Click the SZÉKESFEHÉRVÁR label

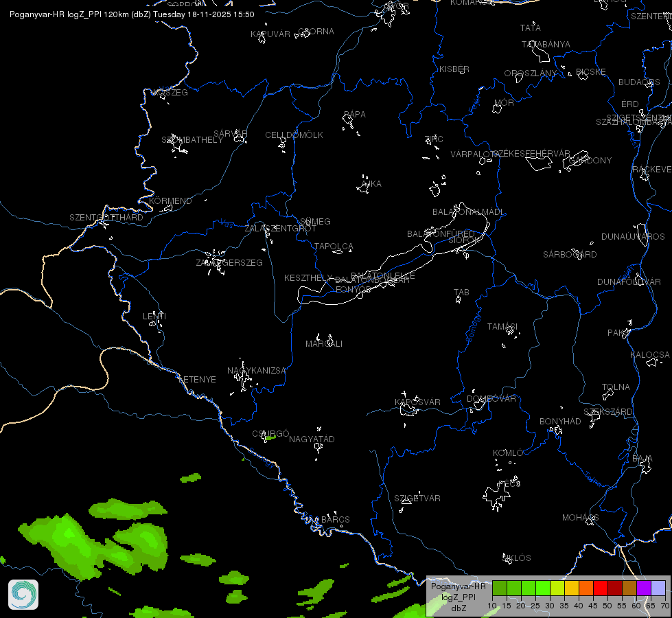[532, 154]
